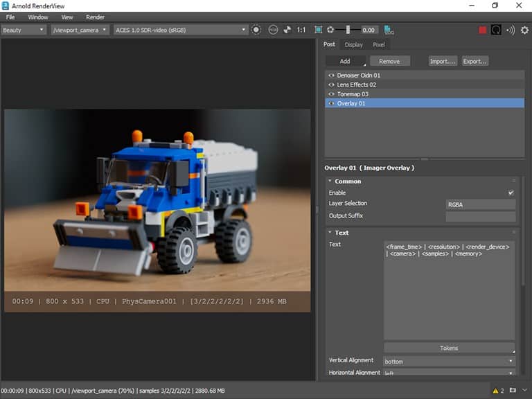The height and width of the screenshot is (399, 532).
Task: Open render view settings gear
Action: click(x=524, y=30)
